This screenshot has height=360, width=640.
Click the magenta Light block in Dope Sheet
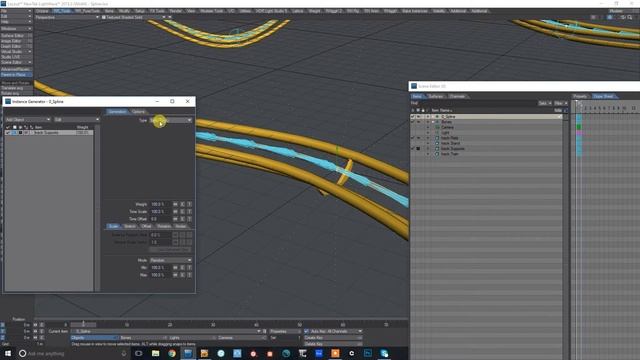click(x=578, y=133)
